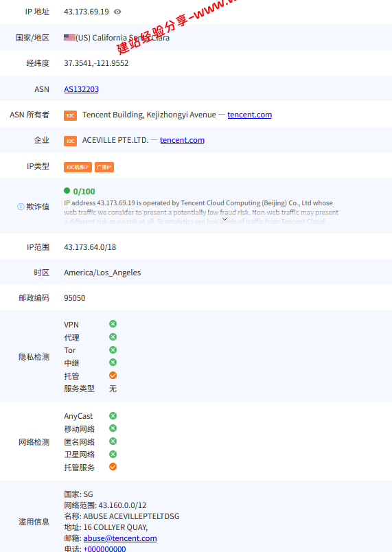Screen dimensions: 392x552
Task: Click the 卫星网络 status cross icon
Action: coord(113,454)
